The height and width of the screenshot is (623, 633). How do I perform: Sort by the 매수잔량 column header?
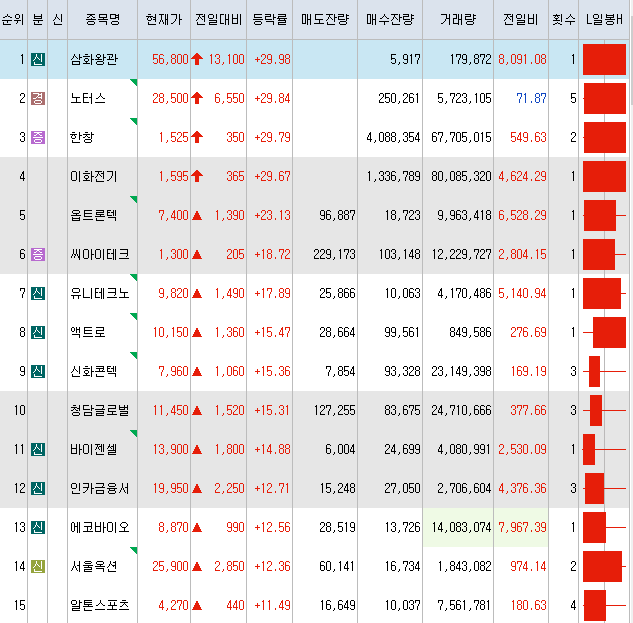click(x=390, y=19)
